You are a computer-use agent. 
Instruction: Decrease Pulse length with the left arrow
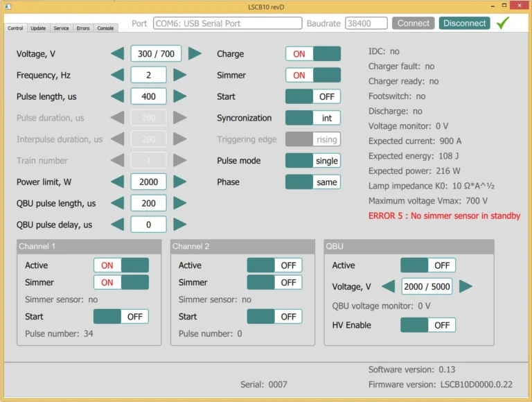118,96
